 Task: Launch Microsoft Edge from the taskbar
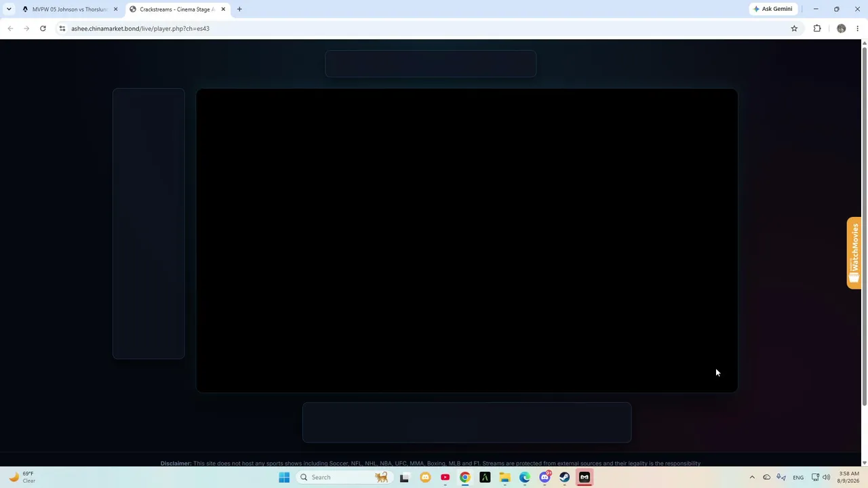tap(525, 477)
